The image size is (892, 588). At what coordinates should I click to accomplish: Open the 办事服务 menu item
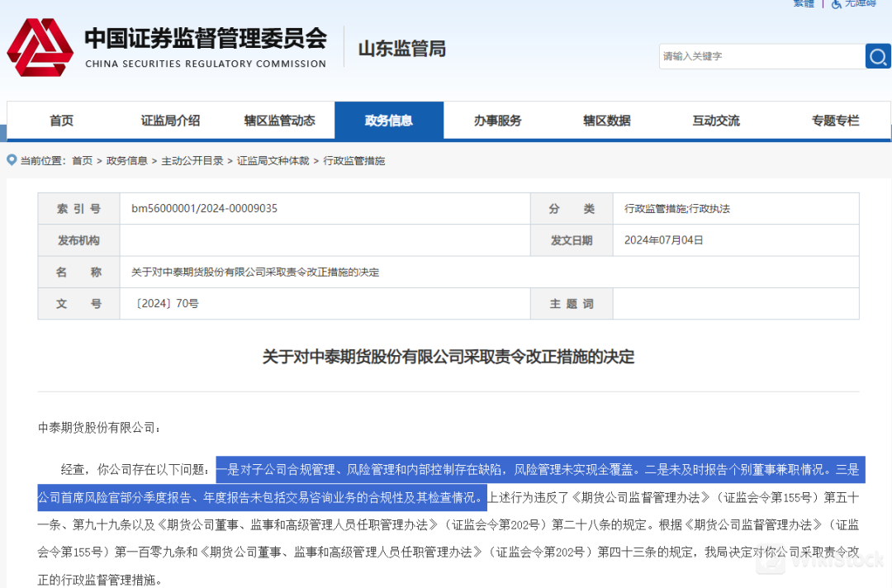(497, 121)
